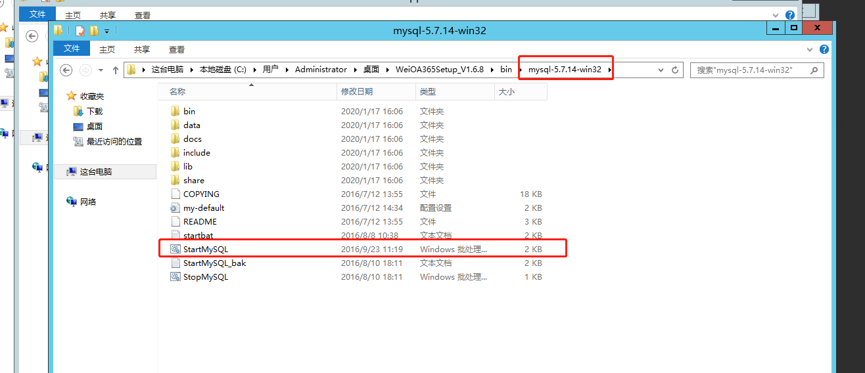865x373 pixels.
Task: Switch to the 主页 ribbon tab in front window
Action: [107, 49]
